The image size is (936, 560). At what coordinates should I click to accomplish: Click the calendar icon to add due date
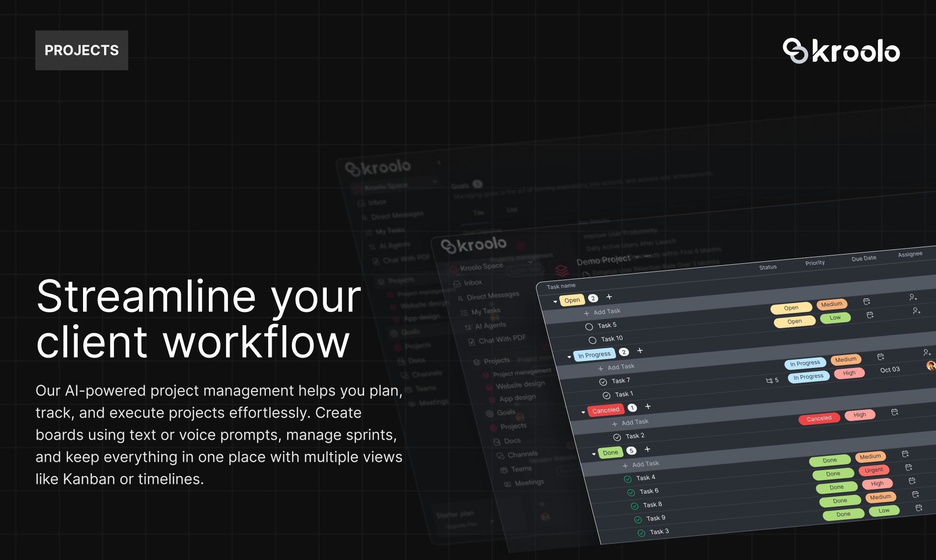867,302
